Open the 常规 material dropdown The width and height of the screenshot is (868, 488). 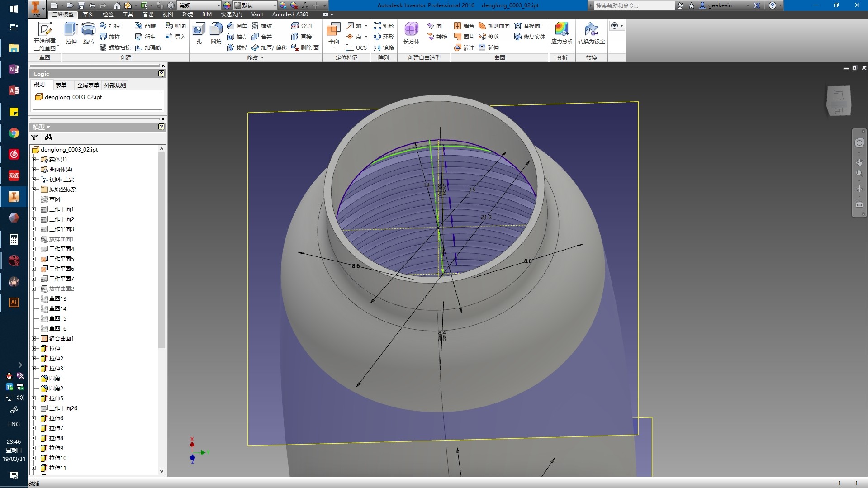tap(218, 5)
